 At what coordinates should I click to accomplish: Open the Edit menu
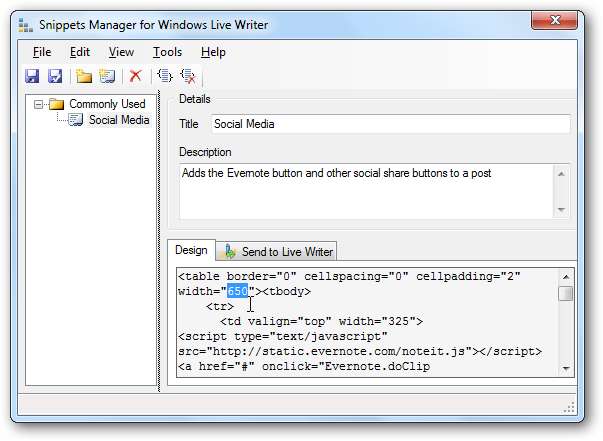coord(79,52)
